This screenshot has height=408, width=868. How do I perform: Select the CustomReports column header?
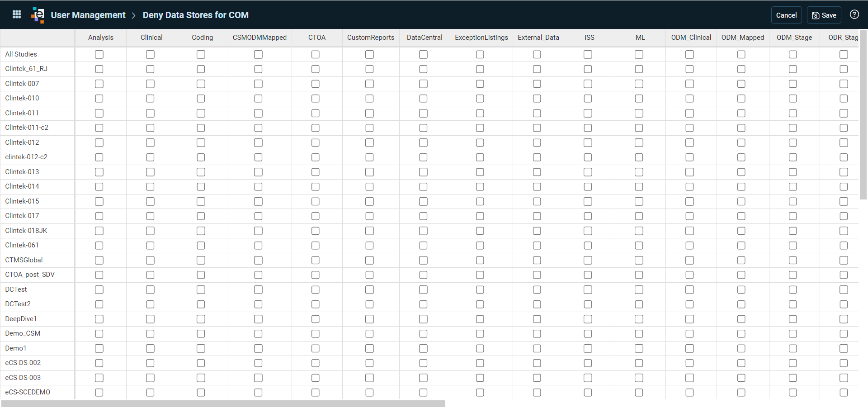pos(371,38)
